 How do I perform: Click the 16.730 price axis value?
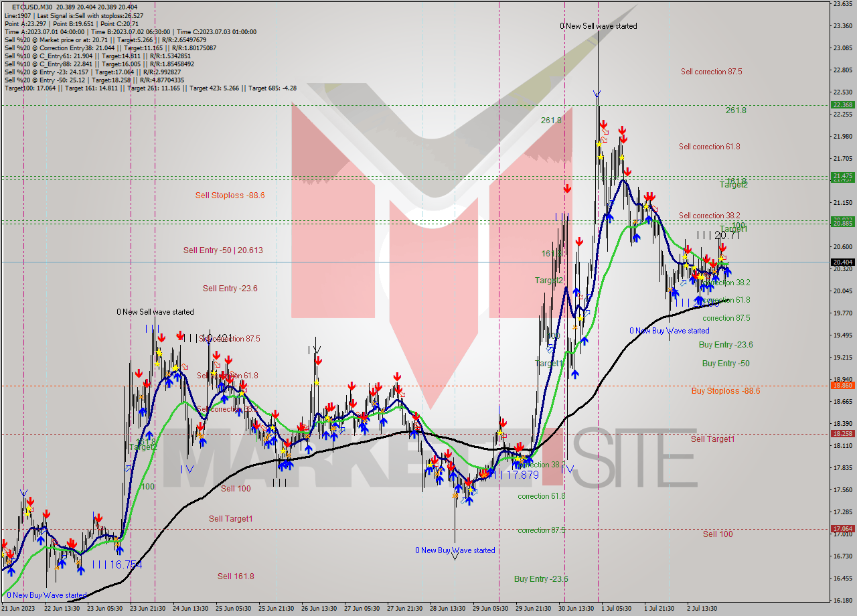click(x=842, y=556)
